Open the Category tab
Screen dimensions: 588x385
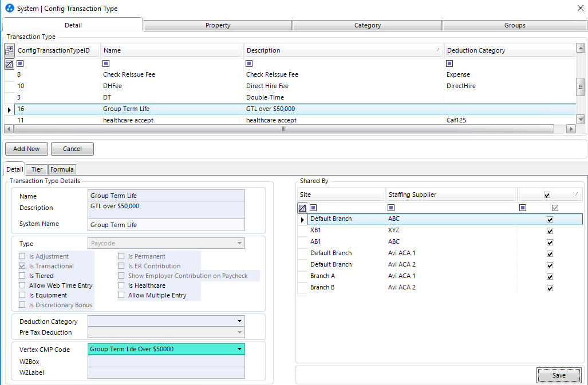[368, 25]
